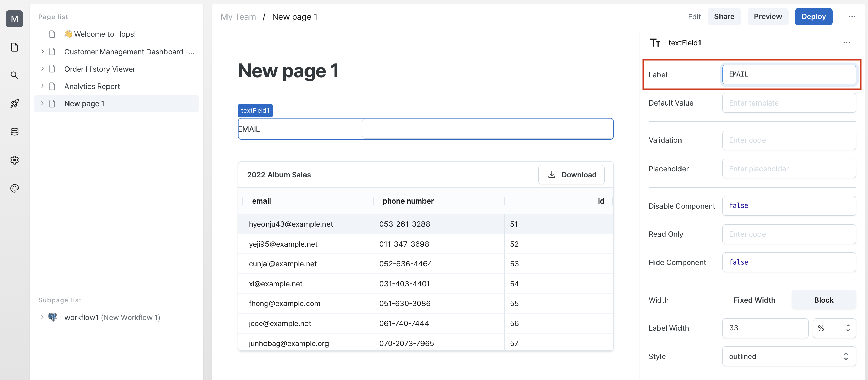Screen dimensions: 868x380
Task: Open the database icon in sidebar
Action: pyautogui.click(x=14, y=132)
